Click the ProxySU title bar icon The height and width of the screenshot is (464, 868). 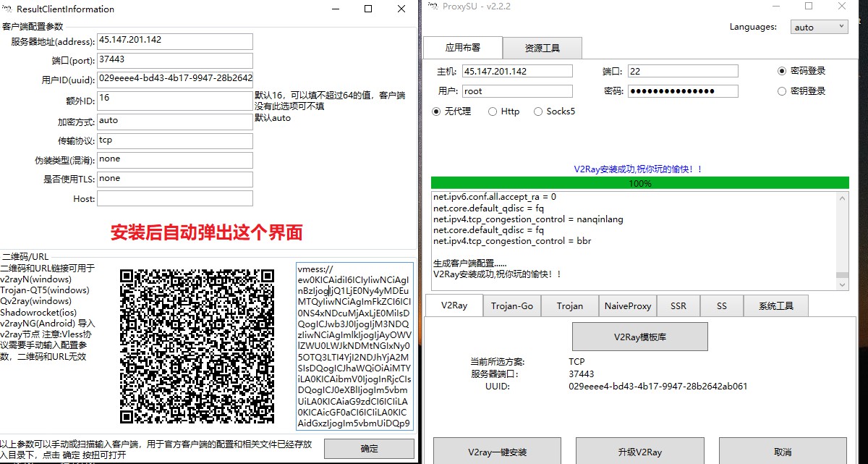tap(433, 7)
